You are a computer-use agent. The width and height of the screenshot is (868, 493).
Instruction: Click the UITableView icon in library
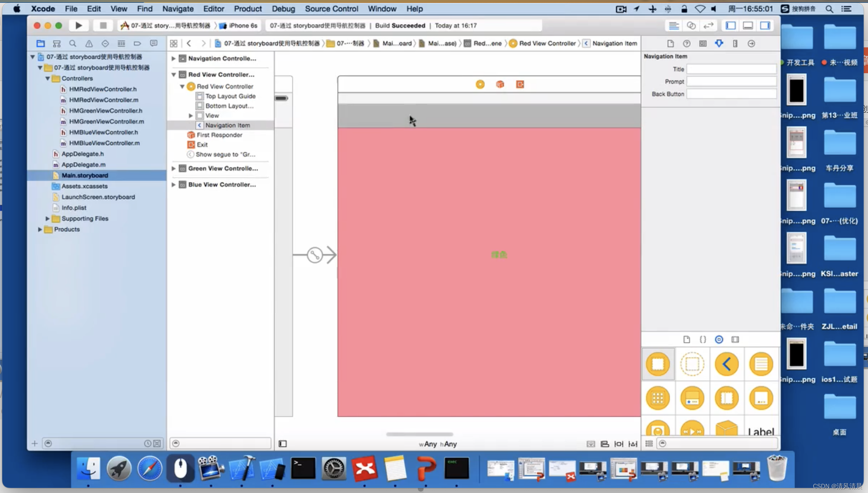point(761,363)
